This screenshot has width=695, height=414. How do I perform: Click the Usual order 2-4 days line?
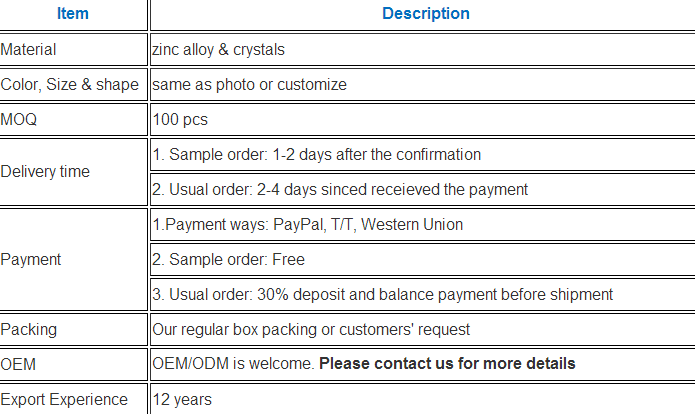340,189
